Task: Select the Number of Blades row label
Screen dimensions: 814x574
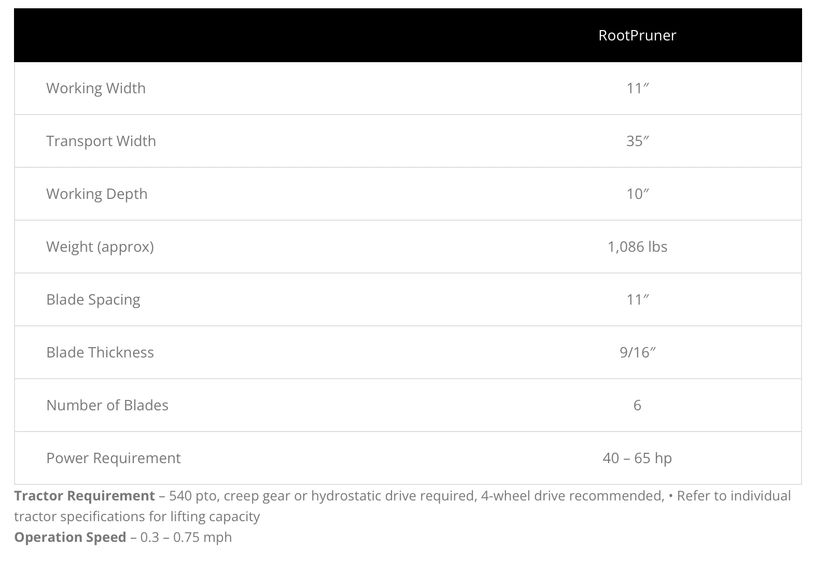Action: point(107,405)
